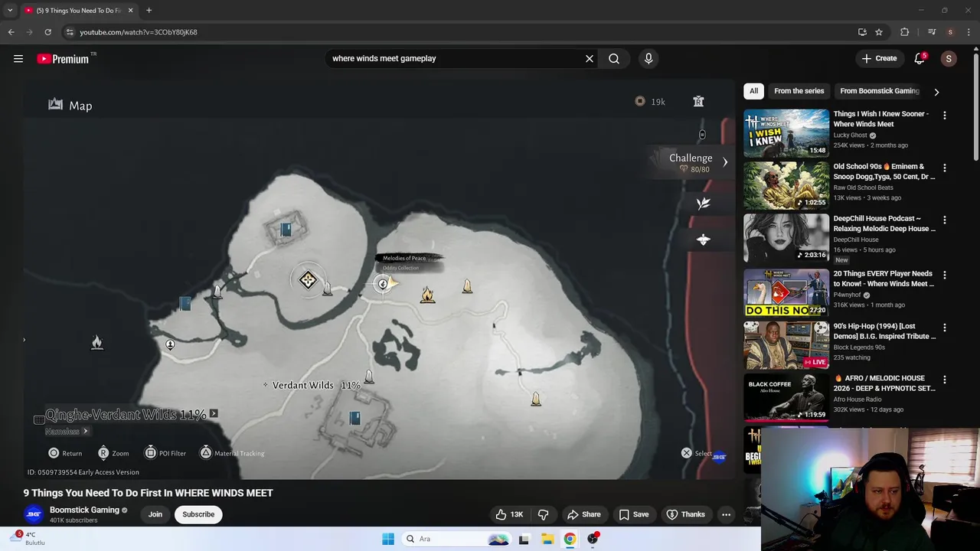
Task: Open options for Old School 90s video
Action: [x=945, y=168]
